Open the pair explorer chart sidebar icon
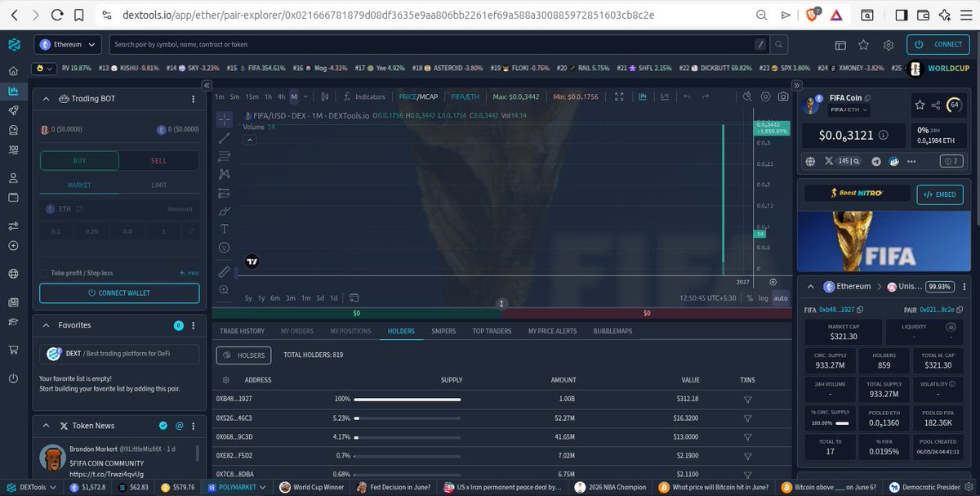980x496 pixels. (13, 91)
